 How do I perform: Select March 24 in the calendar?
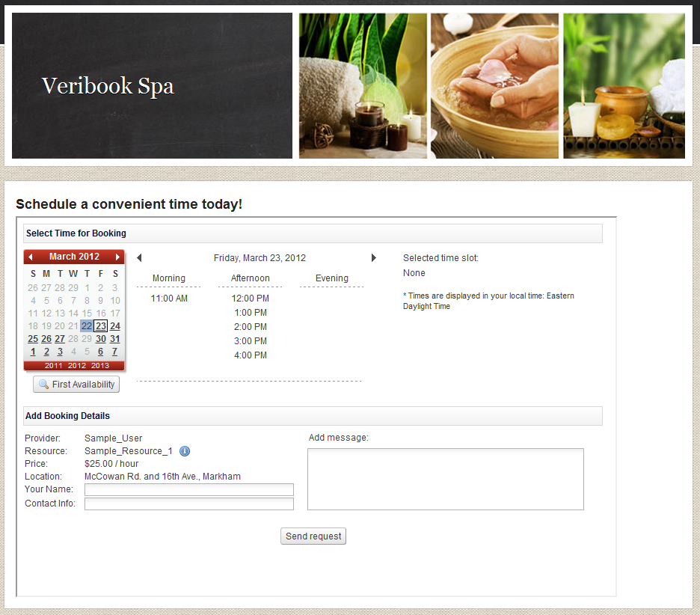(x=115, y=326)
